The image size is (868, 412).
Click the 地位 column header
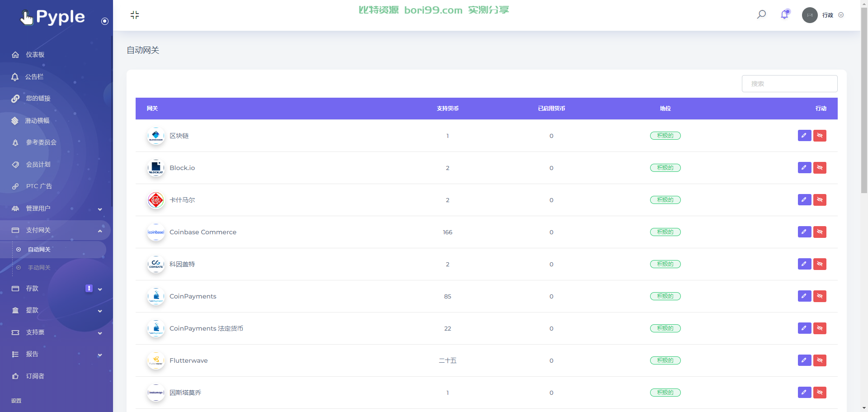[665, 109]
